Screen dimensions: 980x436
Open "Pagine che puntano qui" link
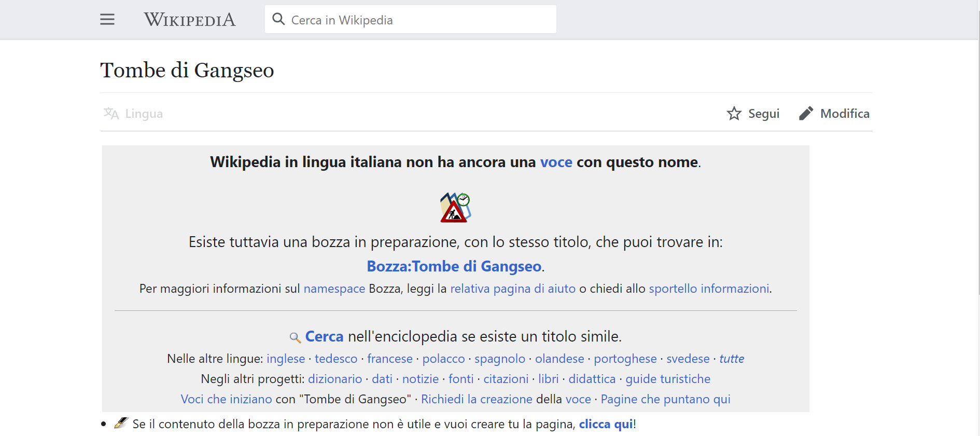pos(665,399)
